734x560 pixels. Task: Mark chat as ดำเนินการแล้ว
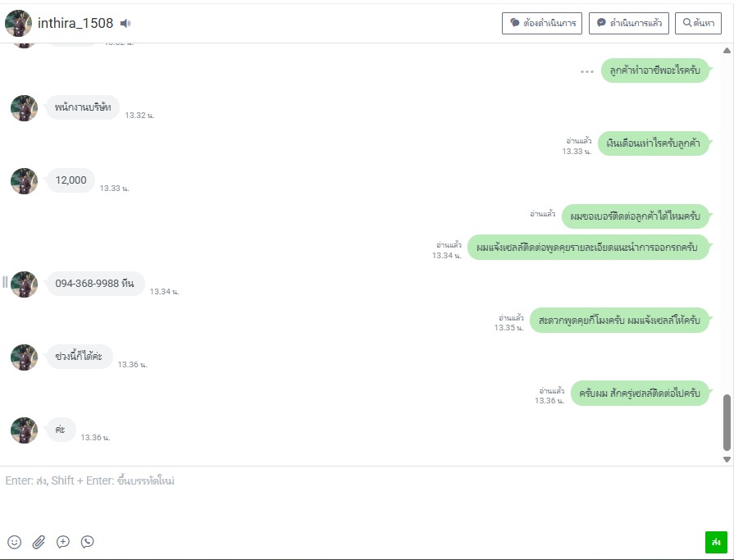click(629, 23)
